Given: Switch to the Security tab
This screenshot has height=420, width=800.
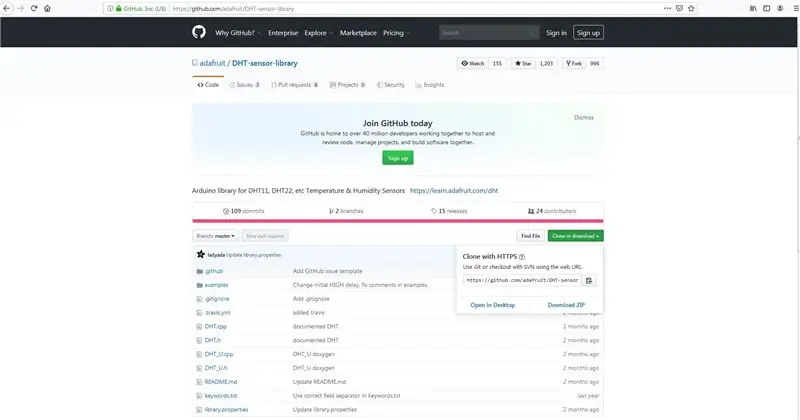Looking at the screenshot, I should 391,85.
